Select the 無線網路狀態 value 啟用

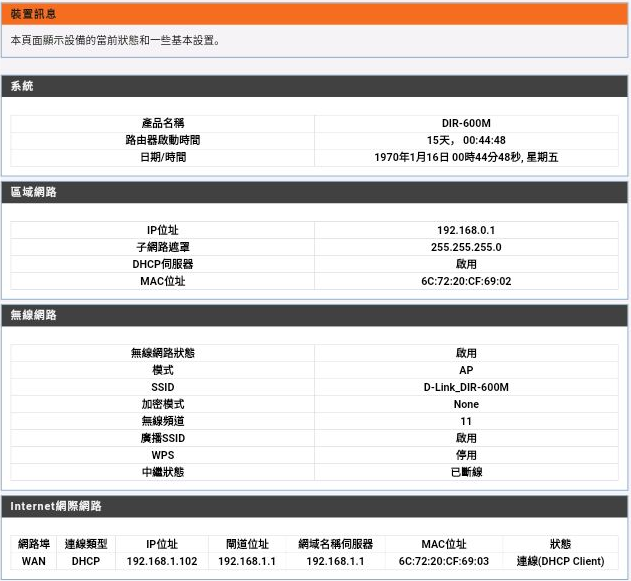pyautogui.click(x=466, y=353)
